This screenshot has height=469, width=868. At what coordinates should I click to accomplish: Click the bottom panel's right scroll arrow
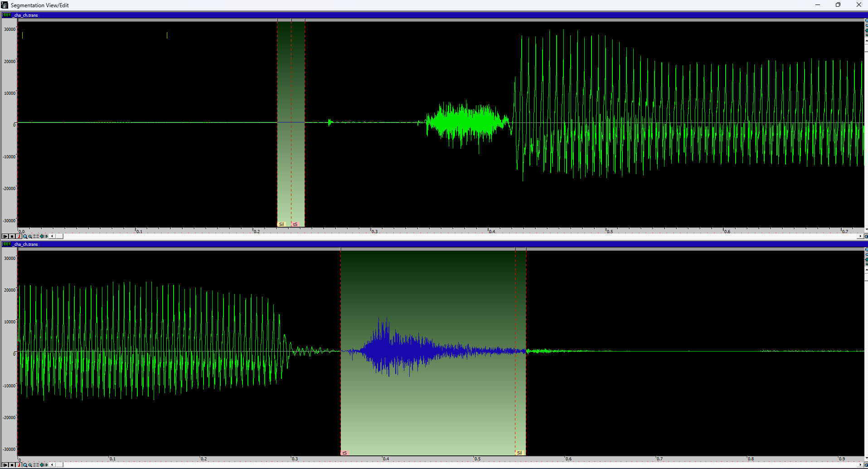(860, 465)
